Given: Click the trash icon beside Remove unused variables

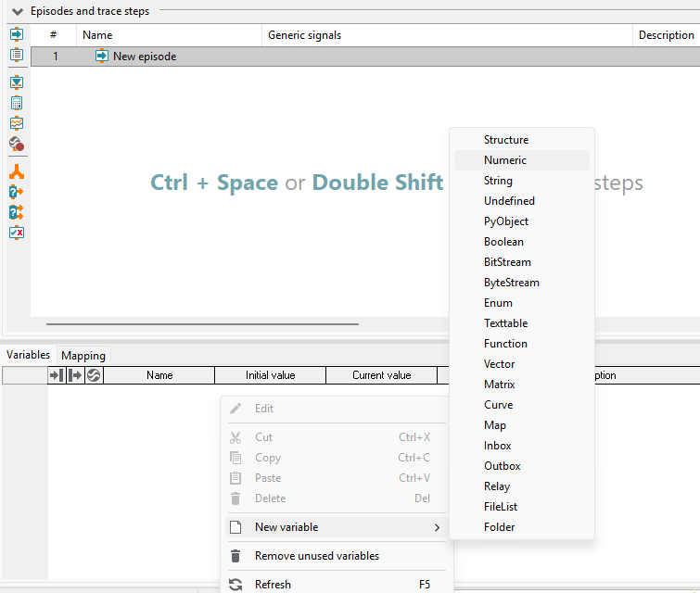Looking at the screenshot, I should point(235,556).
